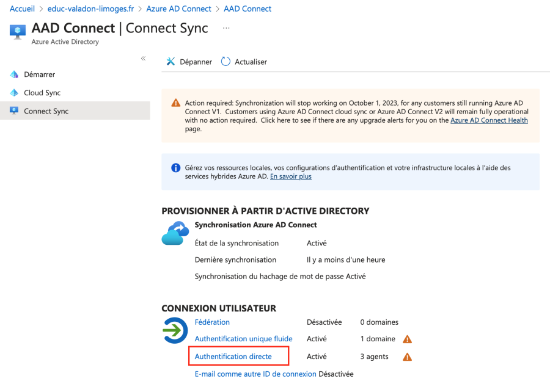Collapse the sidebar with the double chevron
Image resolution: width=550 pixels, height=392 pixels.
coord(143,58)
